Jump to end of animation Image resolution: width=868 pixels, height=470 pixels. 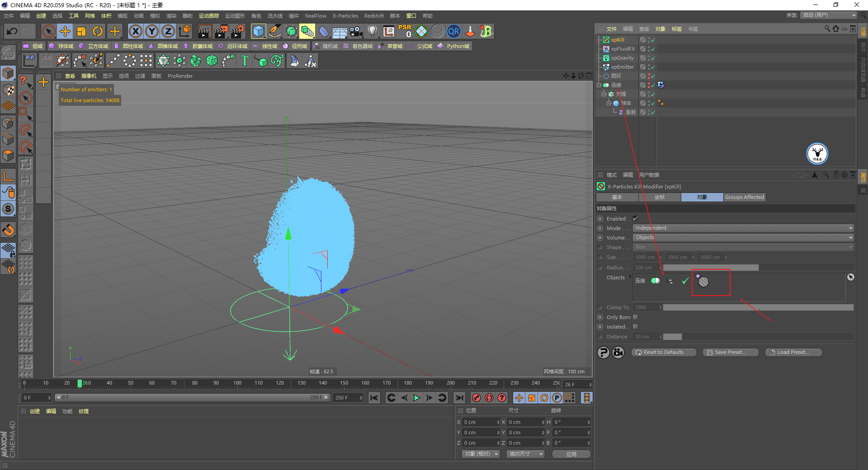point(459,398)
